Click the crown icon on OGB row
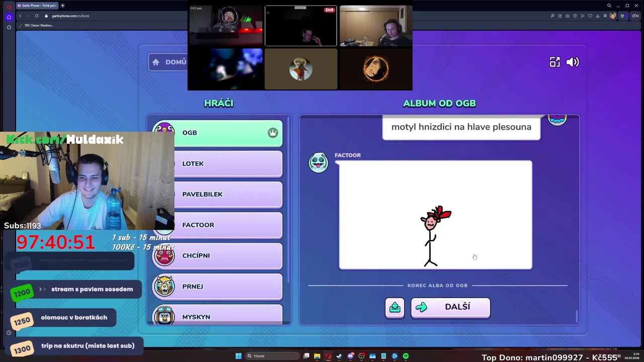The width and height of the screenshot is (644, 362). (x=273, y=133)
